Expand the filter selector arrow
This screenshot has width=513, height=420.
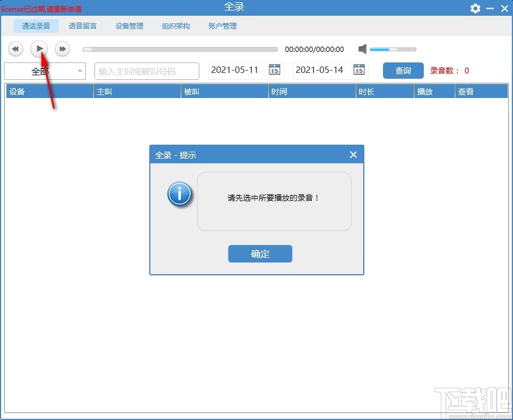click(80, 71)
